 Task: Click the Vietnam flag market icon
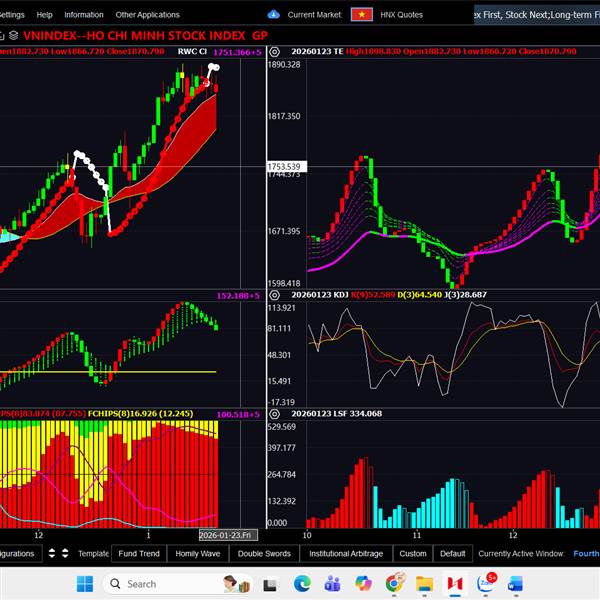(x=361, y=15)
